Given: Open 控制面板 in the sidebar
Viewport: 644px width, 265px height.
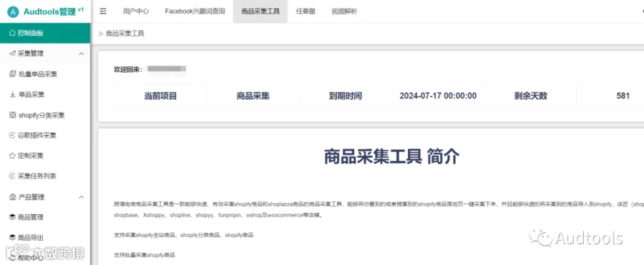Looking at the screenshot, I should pos(45,34).
